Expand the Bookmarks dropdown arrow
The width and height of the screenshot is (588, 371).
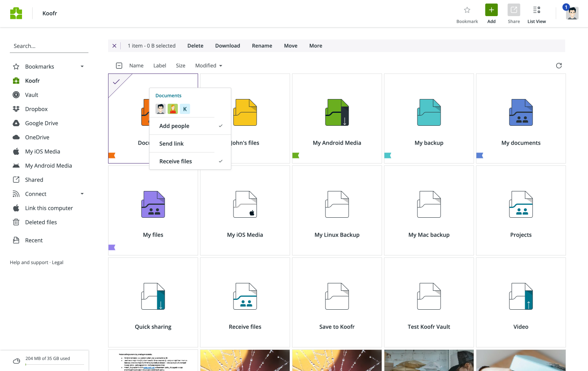click(x=82, y=66)
